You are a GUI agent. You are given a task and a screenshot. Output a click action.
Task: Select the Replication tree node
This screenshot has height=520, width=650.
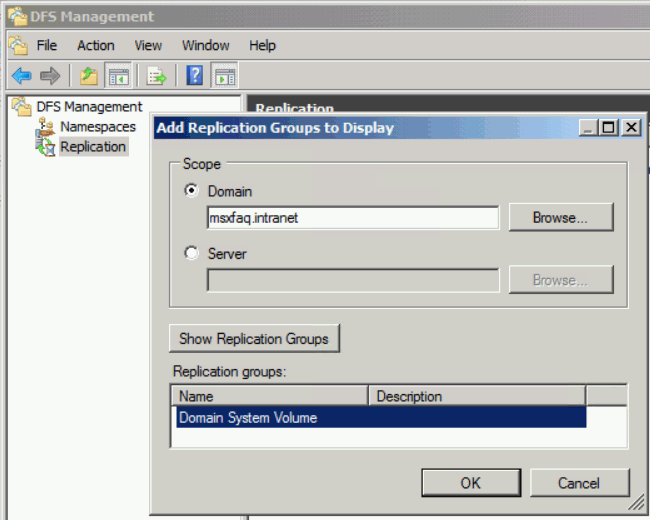(92, 147)
